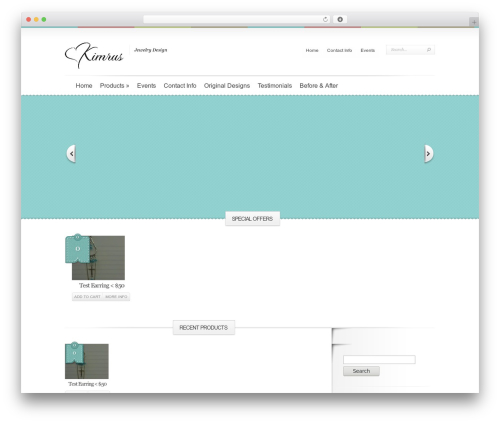Click the sidebar Search button

[x=361, y=371]
